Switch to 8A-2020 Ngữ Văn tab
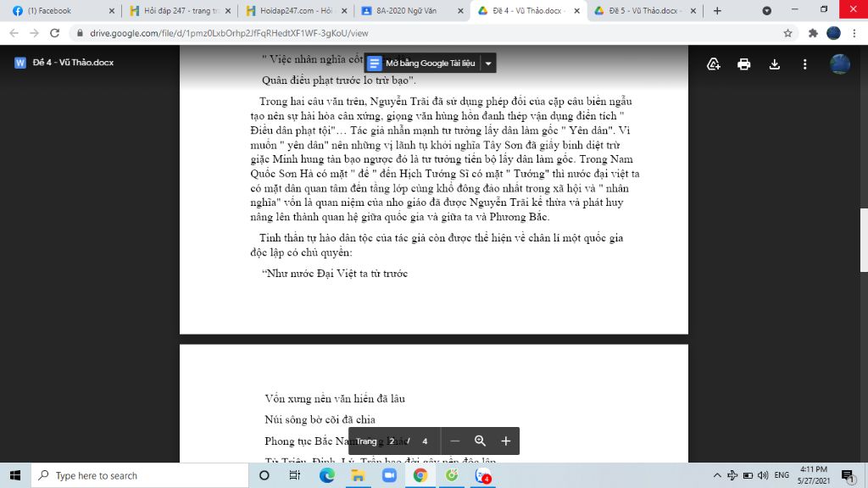 click(x=411, y=10)
